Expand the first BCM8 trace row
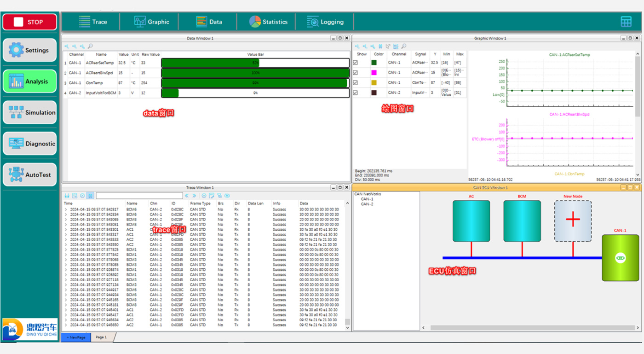644x354 pixels. click(x=65, y=220)
